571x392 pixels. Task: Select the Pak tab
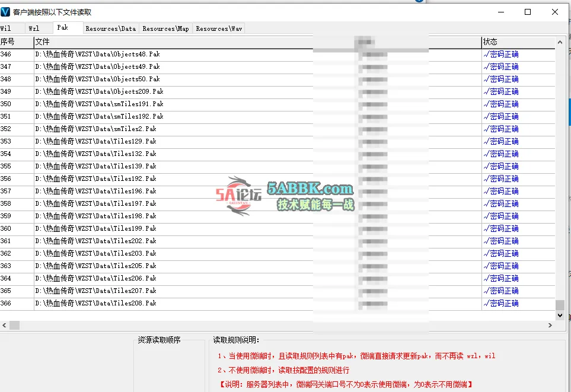click(x=63, y=28)
